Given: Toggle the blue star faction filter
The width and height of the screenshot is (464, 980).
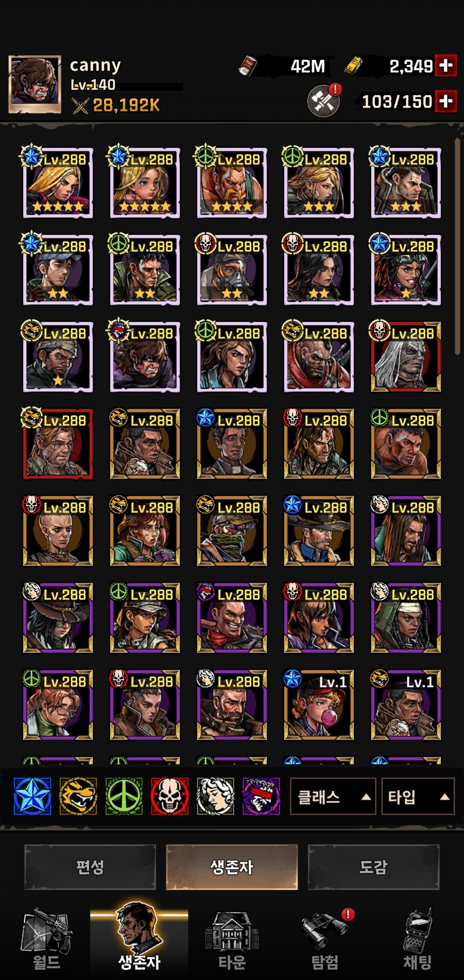Looking at the screenshot, I should tap(32, 796).
